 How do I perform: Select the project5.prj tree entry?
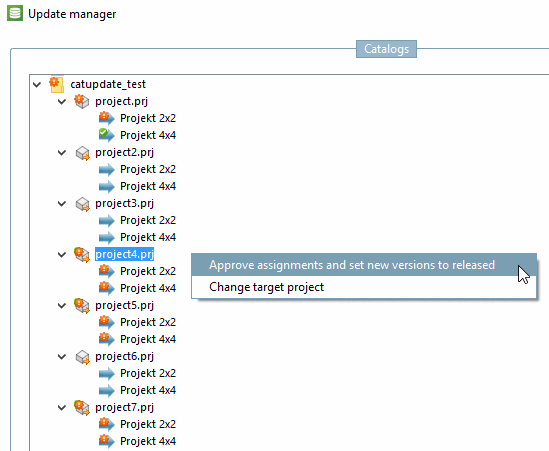coord(124,305)
